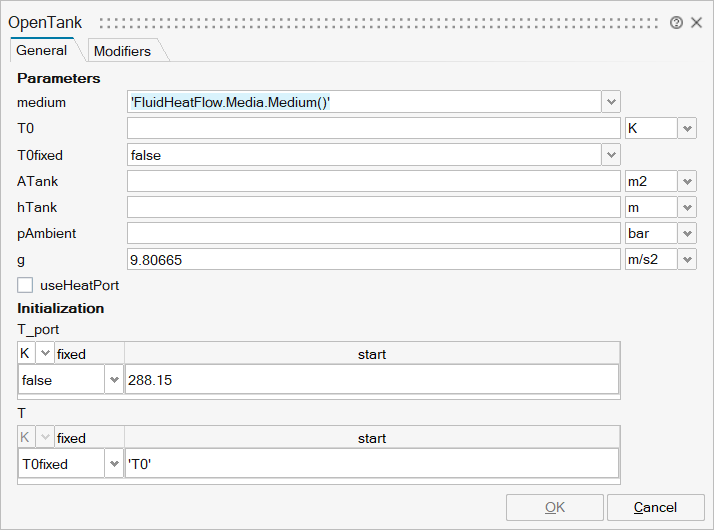This screenshot has height=530, width=714.
Task: Switch to the Modifiers tab
Action: click(x=122, y=51)
